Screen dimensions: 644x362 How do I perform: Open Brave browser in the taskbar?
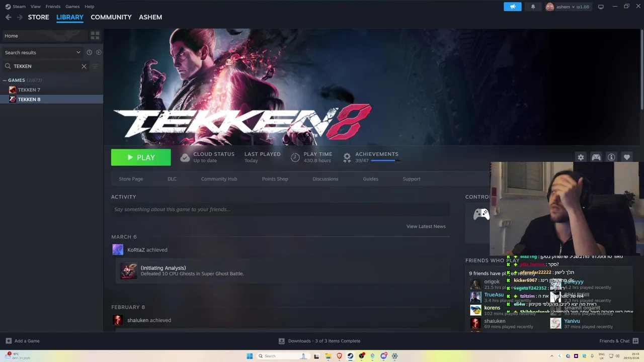pyautogui.click(x=339, y=356)
